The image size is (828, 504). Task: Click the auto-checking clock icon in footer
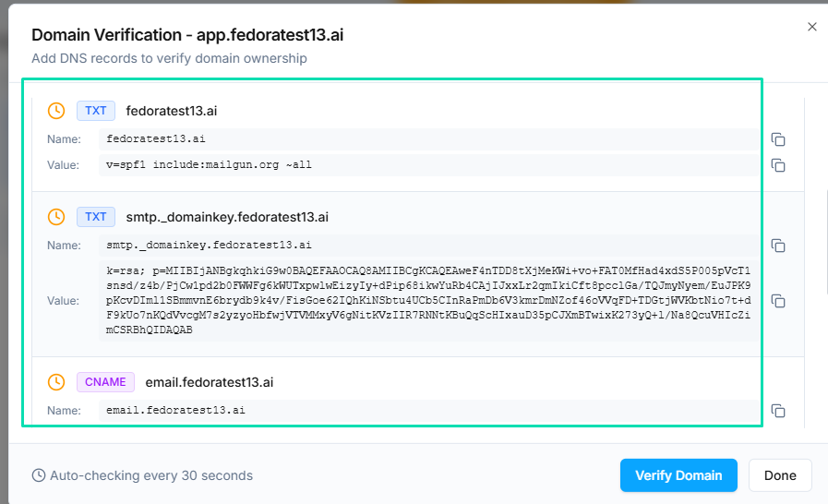39,475
